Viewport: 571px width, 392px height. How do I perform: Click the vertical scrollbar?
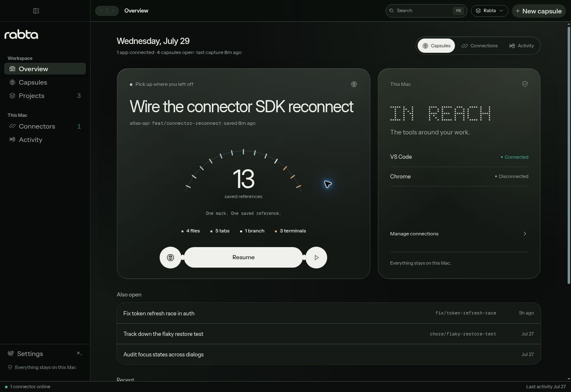[x=568, y=155]
